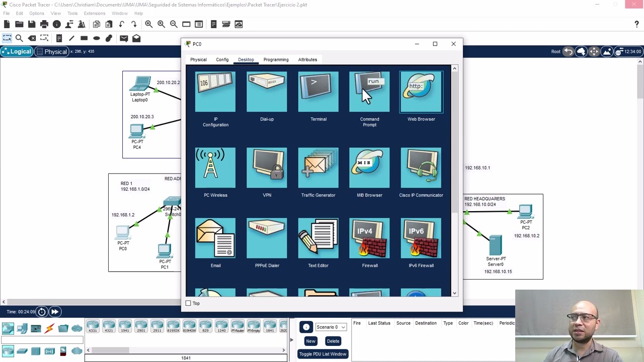
Task: Toggle the Top checkbox in PC0 window
Action: [x=188, y=303]
